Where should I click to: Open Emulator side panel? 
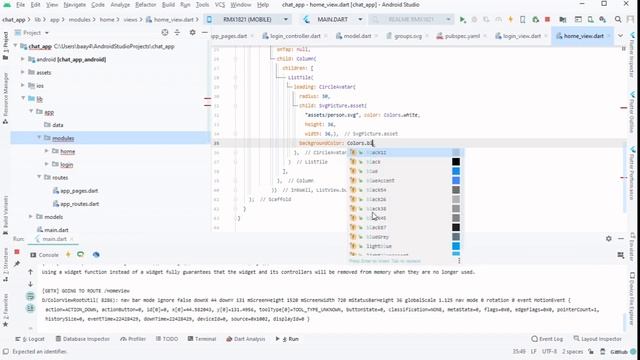[632, 247]
